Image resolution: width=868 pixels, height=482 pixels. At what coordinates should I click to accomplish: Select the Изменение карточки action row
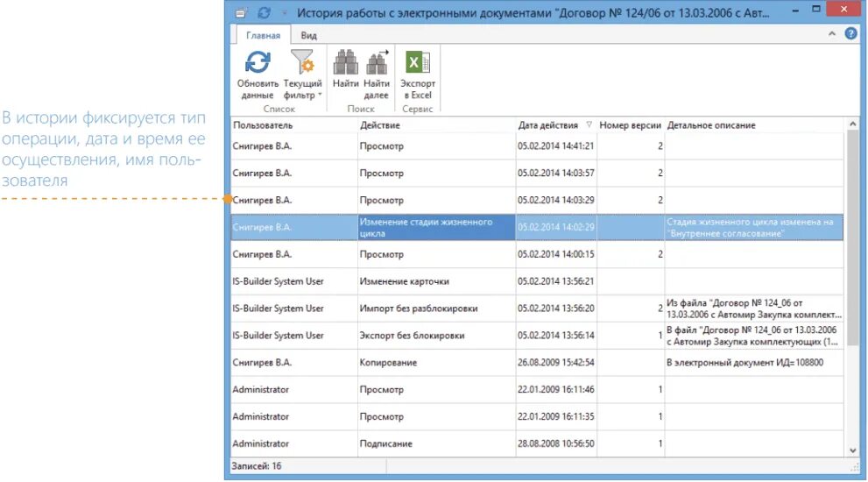click(x=537, y=281)
